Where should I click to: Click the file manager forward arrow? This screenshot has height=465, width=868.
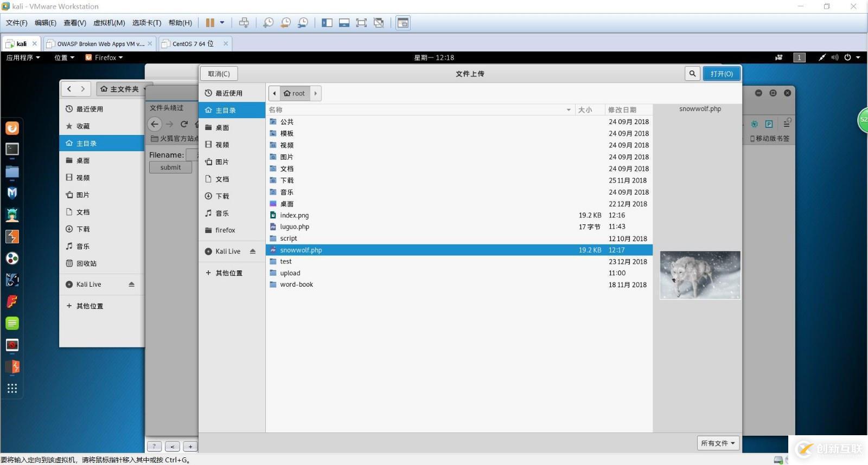pyautogui.click(x=83, y=89)
